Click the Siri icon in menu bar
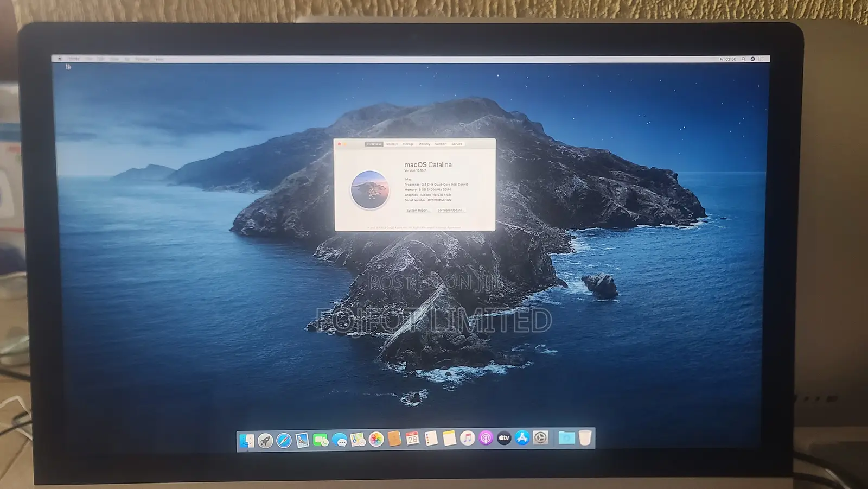This screenshot has width=868, height=489. click(752, 59)
